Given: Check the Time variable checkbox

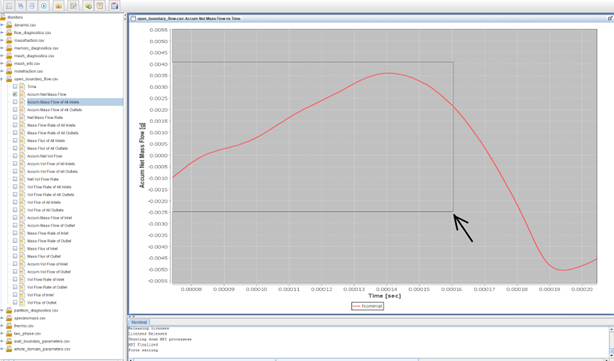Looking at the screenshot, I should pos(15,87).
